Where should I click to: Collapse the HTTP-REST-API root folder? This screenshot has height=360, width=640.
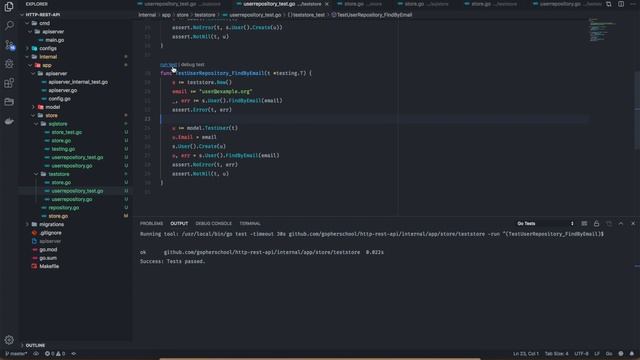(42, 15)
